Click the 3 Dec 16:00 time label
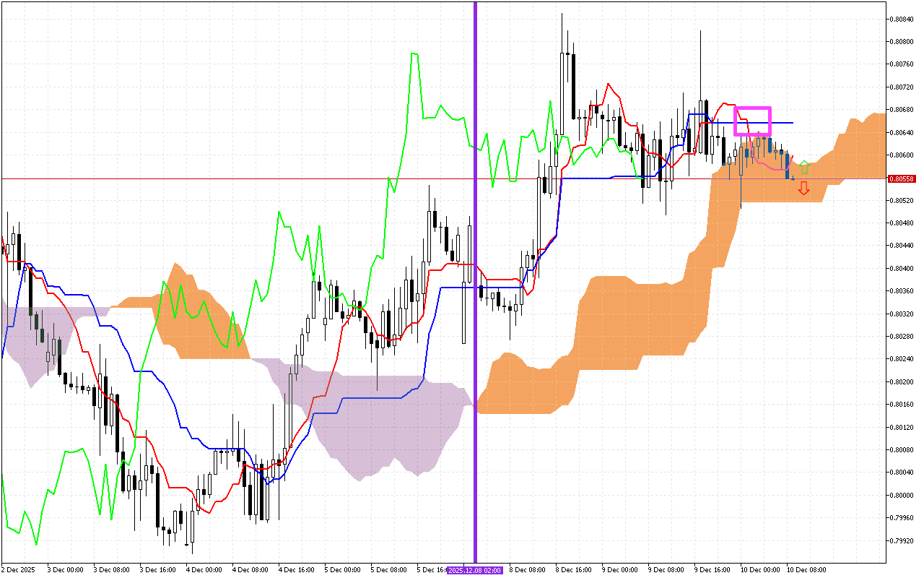This screenshot has height=578, width=924. (157, 570)
